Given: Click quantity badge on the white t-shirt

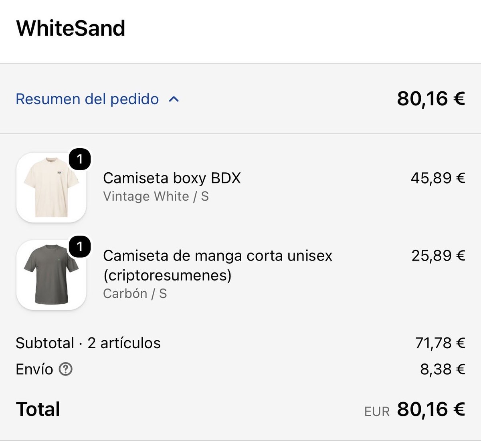Looking at the screenshot, I should coord(80,159).
